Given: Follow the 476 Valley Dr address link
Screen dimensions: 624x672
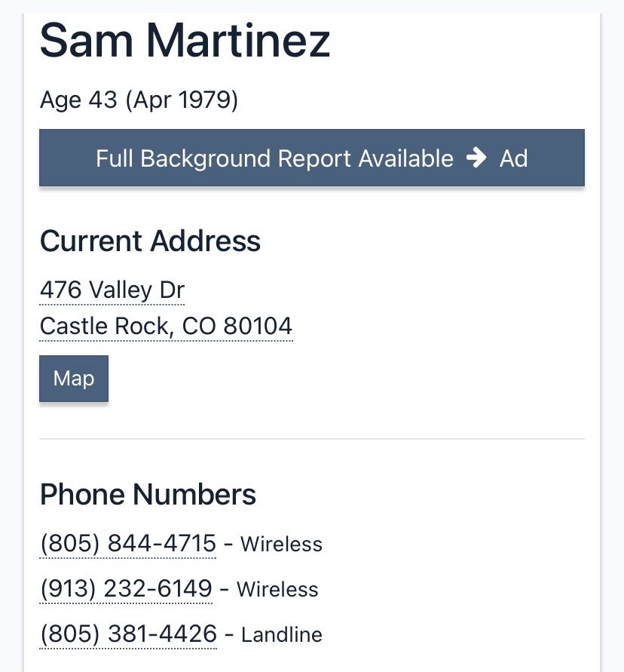Looking at the screenshot, I should click(x=112, y=290).
